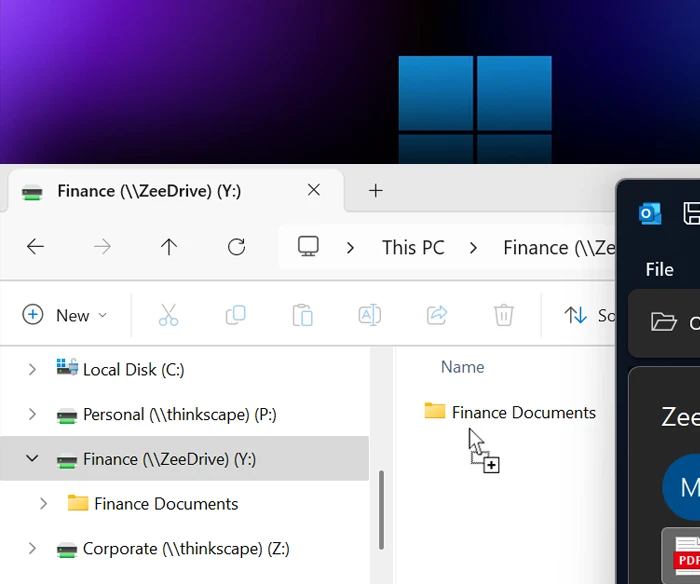Click the Delete trash icon
Screen dimensions: 700x584
tap(504, 315)
